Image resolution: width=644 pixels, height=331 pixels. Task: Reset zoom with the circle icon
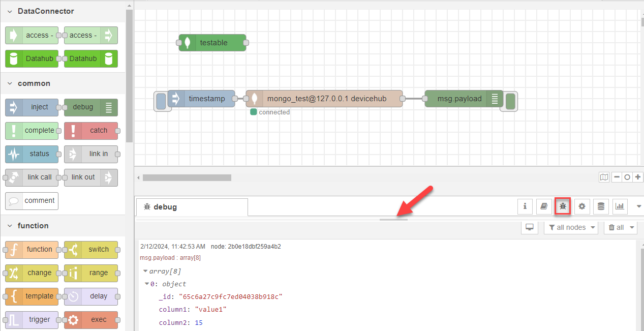coord(627,177)
